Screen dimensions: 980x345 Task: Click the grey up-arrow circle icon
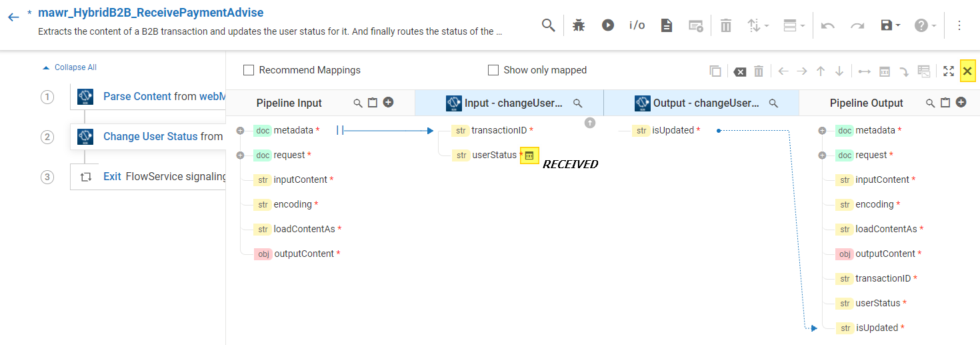click(590, 123)
